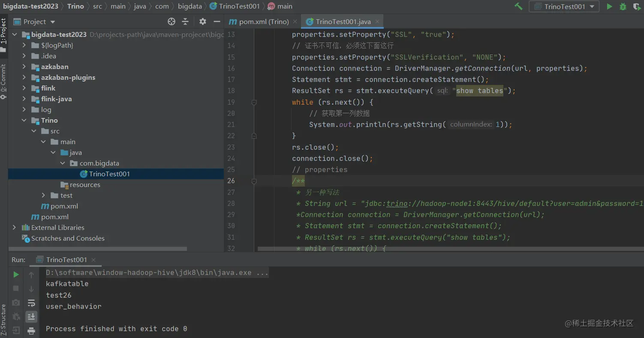Select TrinoTest001 class in project tree
The image size is (644, 338).
click(109, 174)
